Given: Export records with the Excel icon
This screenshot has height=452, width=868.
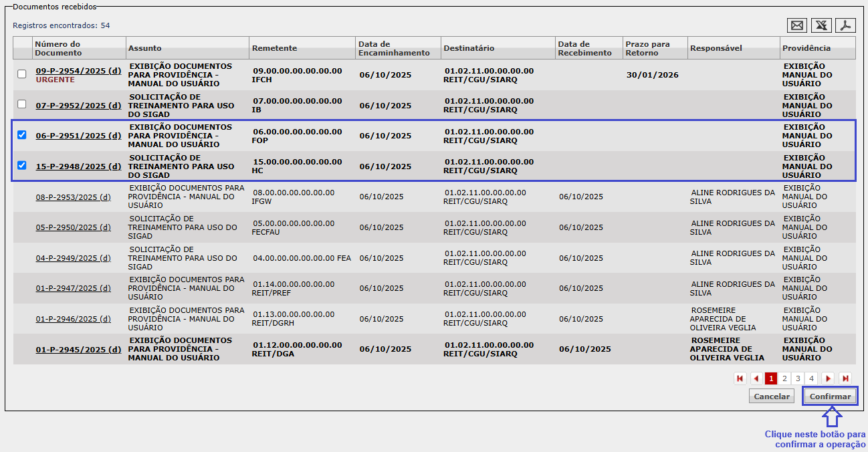Looking at the screenshot, I should tap(821, 25).
